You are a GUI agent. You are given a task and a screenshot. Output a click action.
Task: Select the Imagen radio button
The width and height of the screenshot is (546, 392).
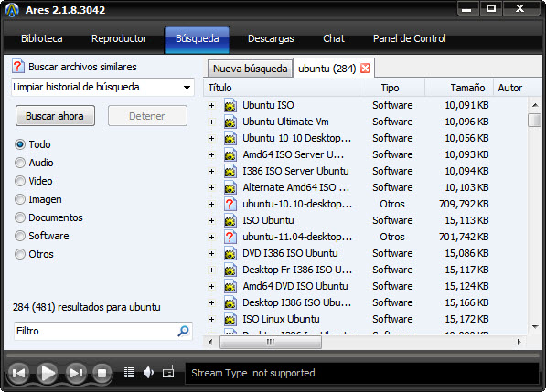tap(20, 199)
